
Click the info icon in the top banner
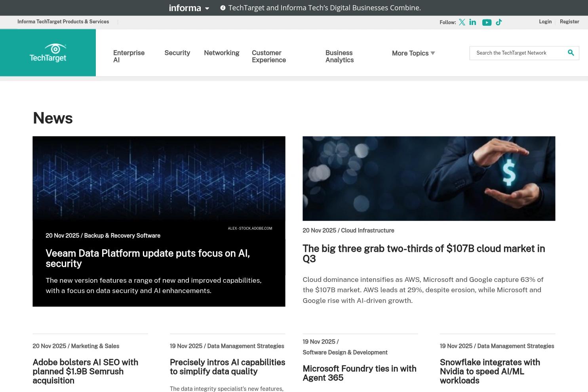pos(223,8)
